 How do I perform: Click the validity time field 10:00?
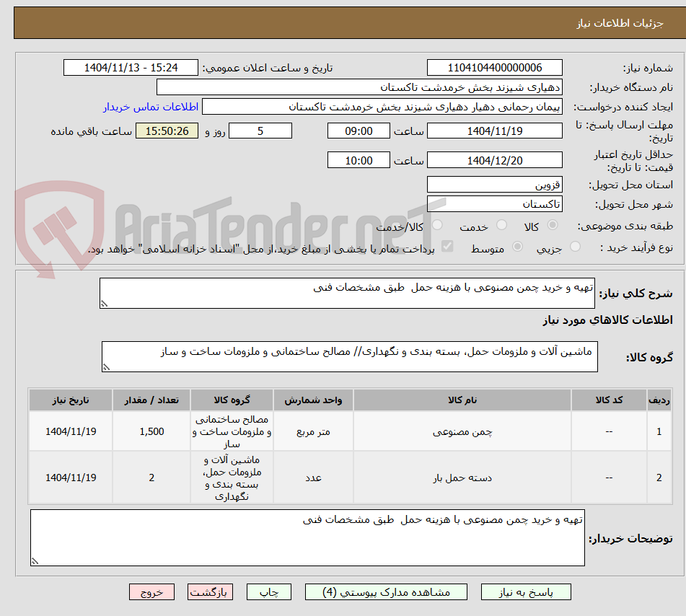(x=359, y=160)
